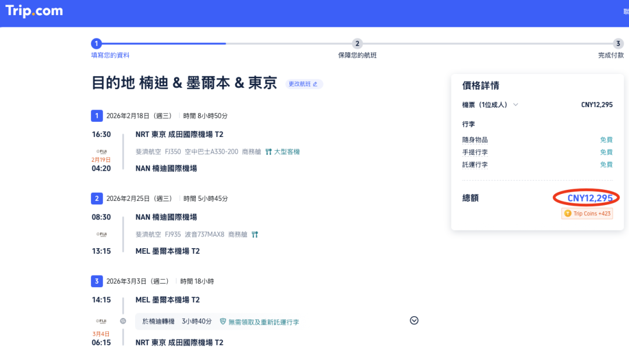The width and height of the screenshot is (629, 364).
Task: Click segment 3 number badge
Action: (x=97, y=281)
